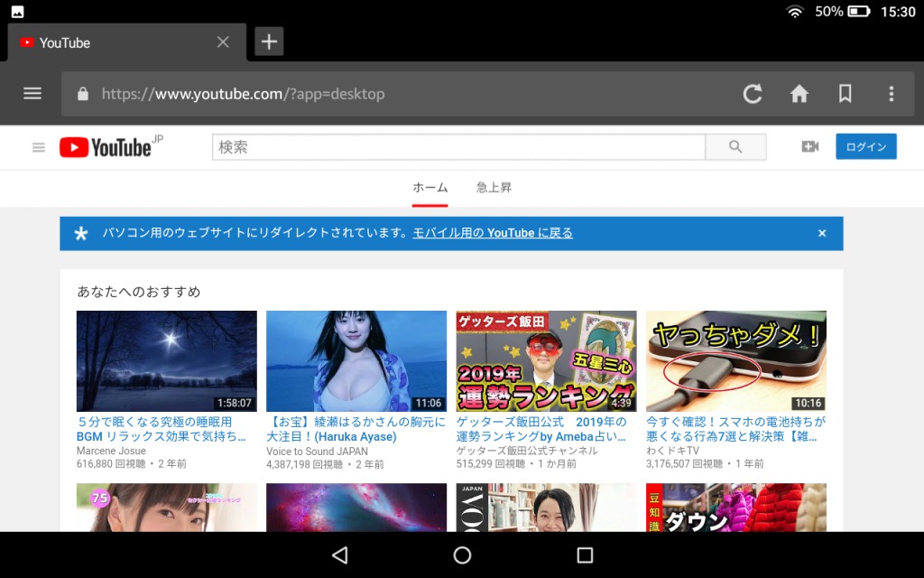Open the 2019年運勢ランキング video thumbnail

pos(546,361)
